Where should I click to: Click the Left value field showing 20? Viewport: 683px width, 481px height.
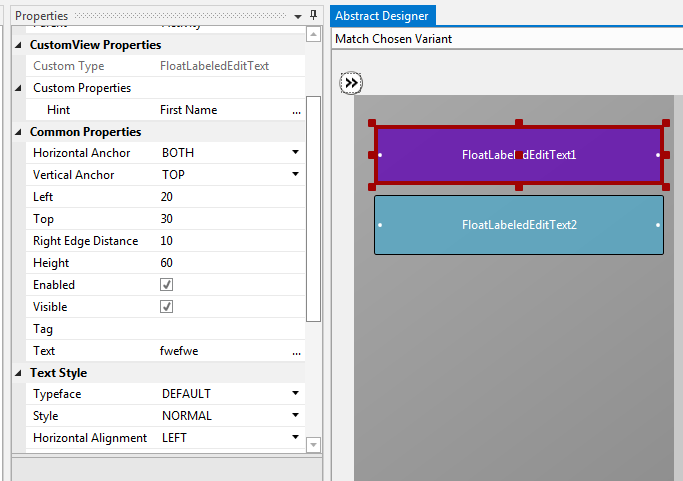(231, 197)
